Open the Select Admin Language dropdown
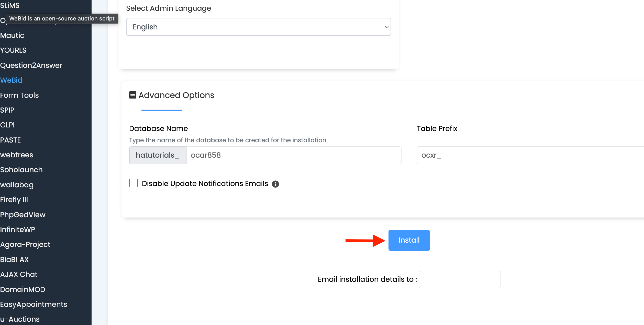 tap(258, 27)
